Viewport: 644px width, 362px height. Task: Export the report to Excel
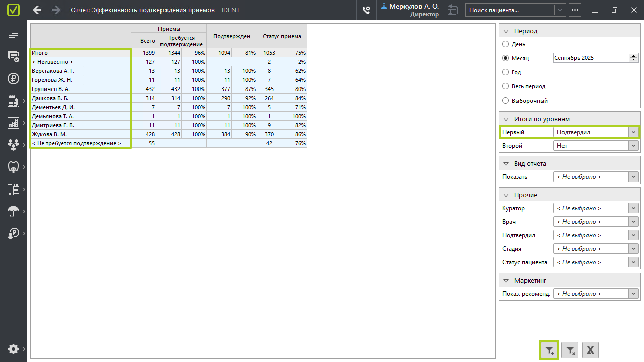click(x=590, y=350)
